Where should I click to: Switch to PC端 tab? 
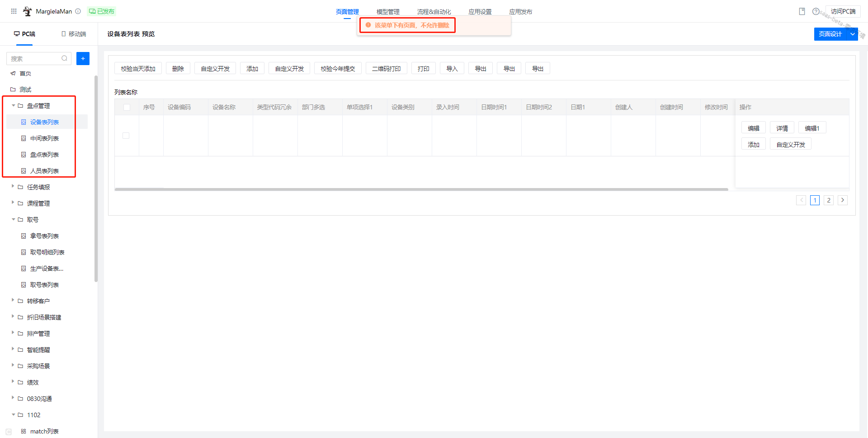click(24, 34)
